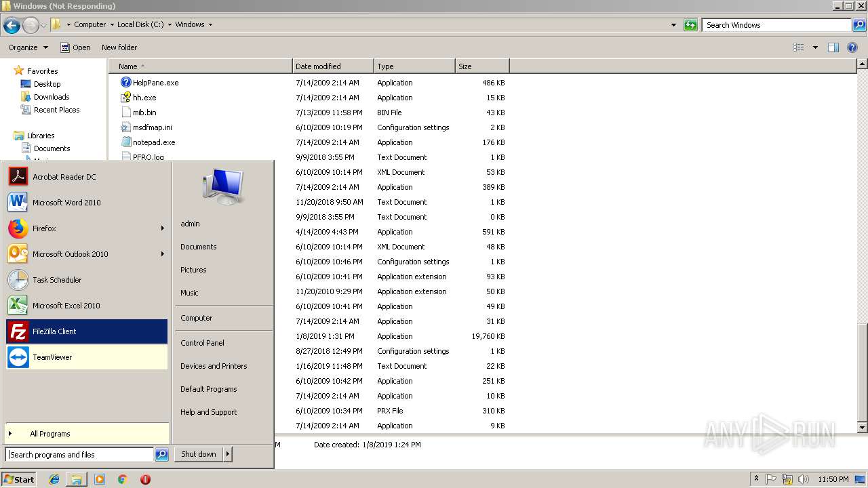Create a New folder
868x488 pixels.
(x=119, y=47)
